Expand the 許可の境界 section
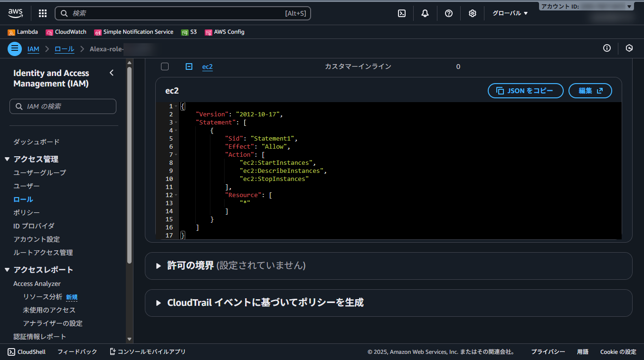 click(x=158, y=265)
